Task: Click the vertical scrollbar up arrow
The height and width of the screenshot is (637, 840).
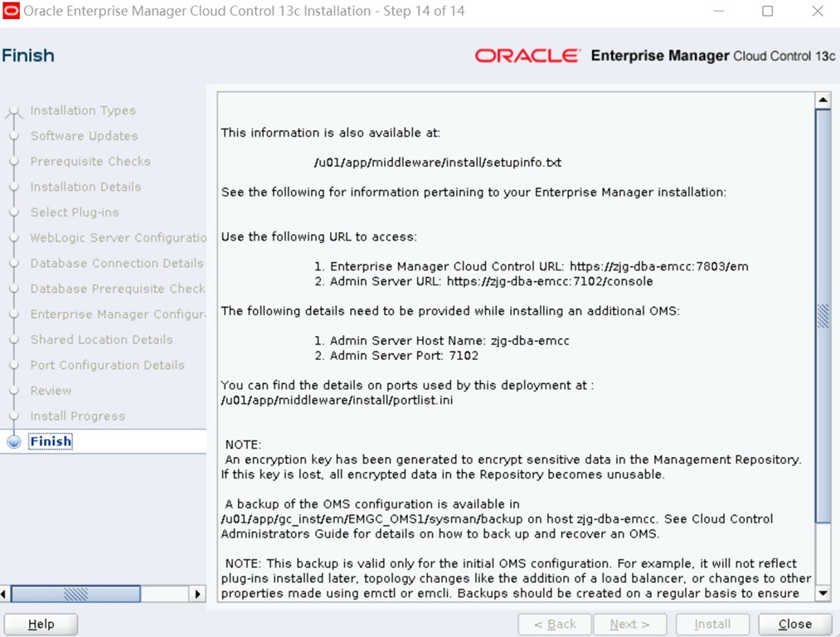Action: tap(823, 100)
